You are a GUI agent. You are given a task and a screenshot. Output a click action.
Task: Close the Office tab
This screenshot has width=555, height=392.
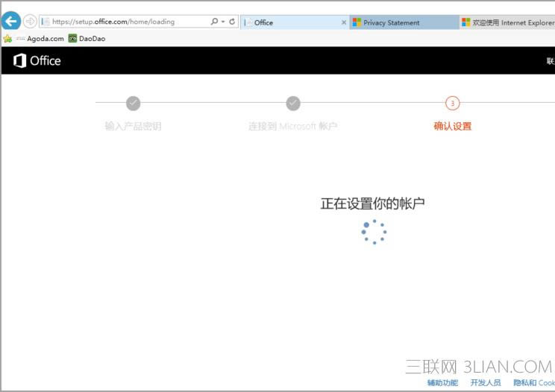tap(344, 22)
